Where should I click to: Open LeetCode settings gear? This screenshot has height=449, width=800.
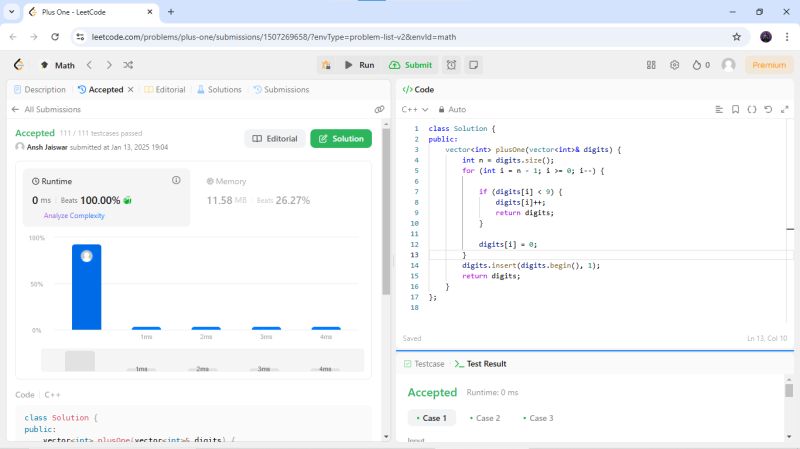[674, 65]
